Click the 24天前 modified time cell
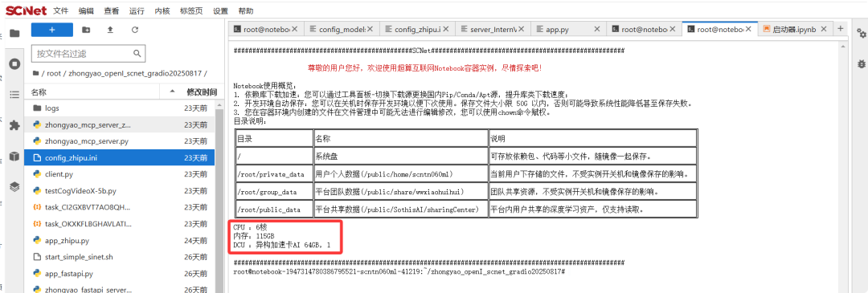868x293 pixels. pyautogui.click(x=196, y=241)
